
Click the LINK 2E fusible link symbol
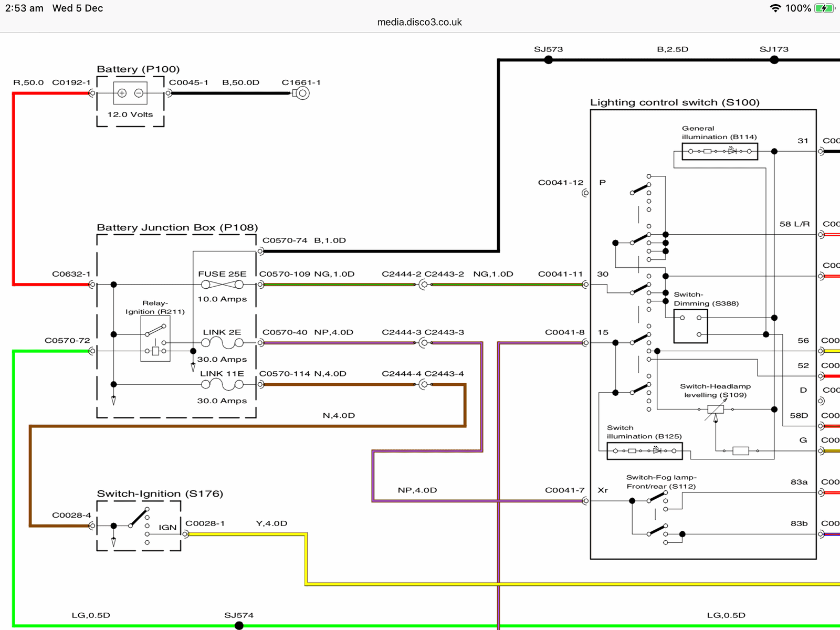(223, 343)
